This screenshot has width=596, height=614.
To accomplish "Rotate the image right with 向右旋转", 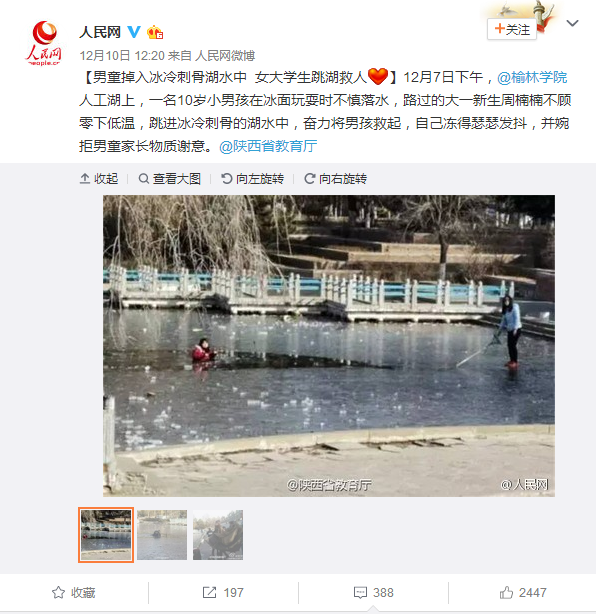I will pyautogui.click(x=336, y=179).
